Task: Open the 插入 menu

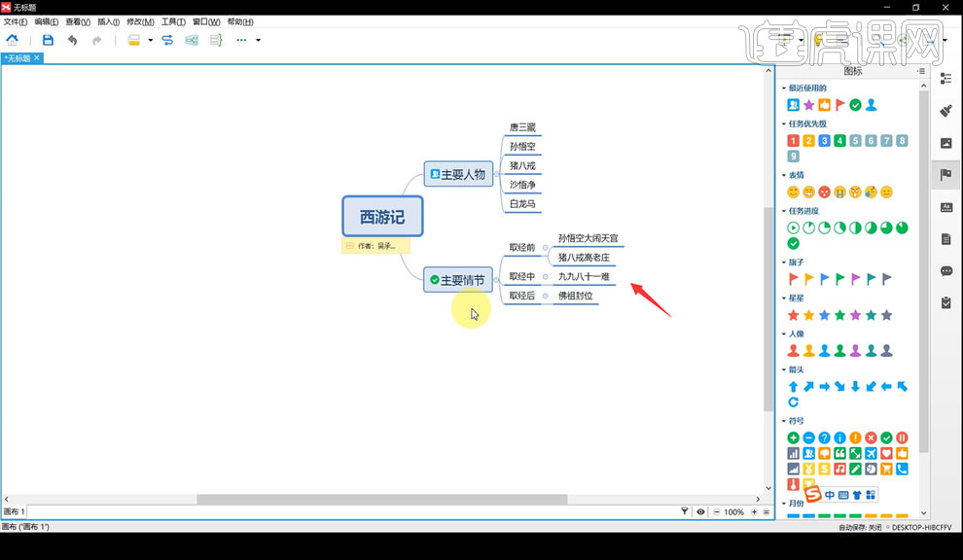Action: (x=109, y=21)
